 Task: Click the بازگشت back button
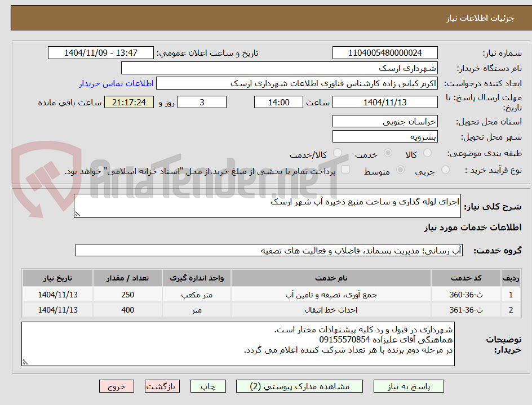coord(162,386)
